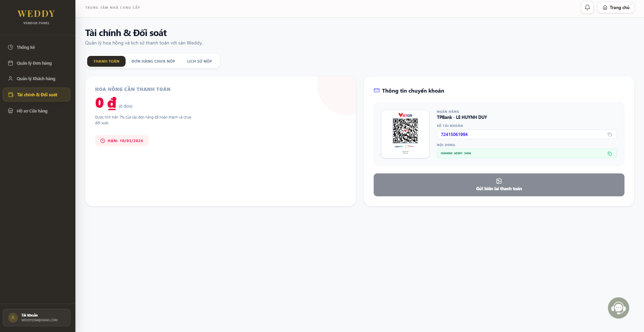644x332 pixels.
Task: Click the Thống kê pie chart icon
Action: [x=10, y=47]
